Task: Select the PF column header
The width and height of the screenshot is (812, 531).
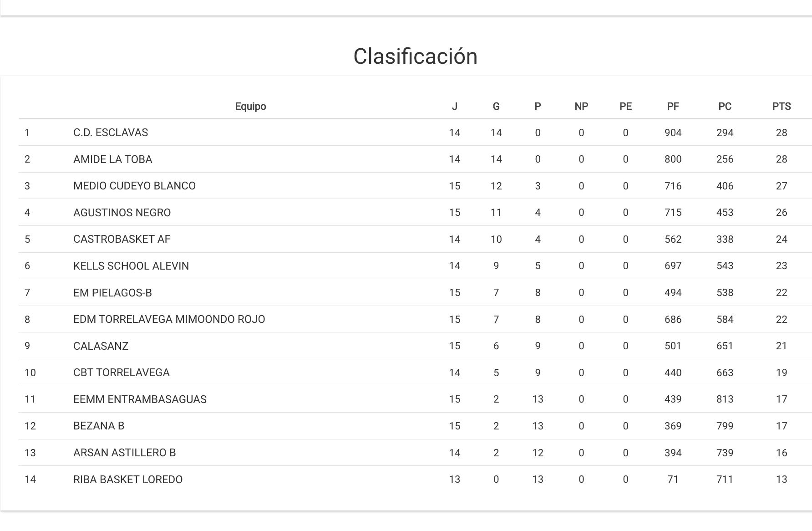Action: 673,107
